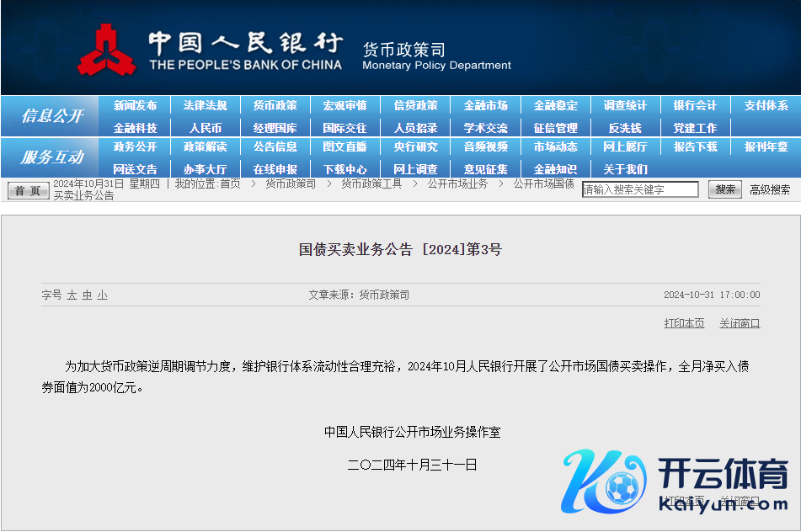Click the top 打印本页 print link
801x532 pixels.
(x=684, y=323)
